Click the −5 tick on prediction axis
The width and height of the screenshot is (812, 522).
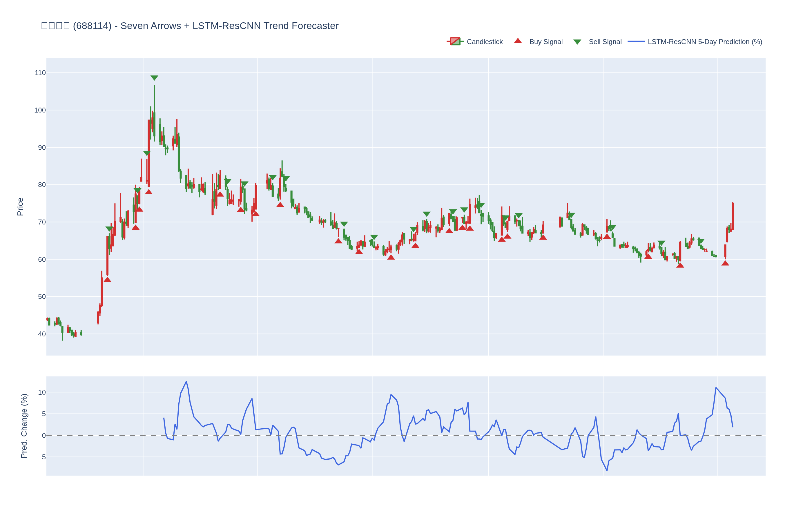pyautogui.click(x=42, y=457)
